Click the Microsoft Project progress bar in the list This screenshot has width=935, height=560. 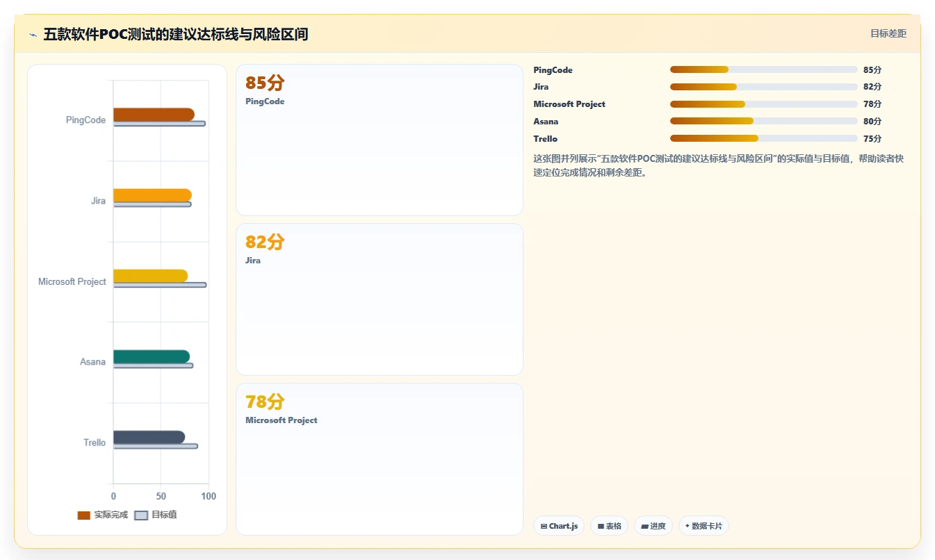[x=763, y=104]
